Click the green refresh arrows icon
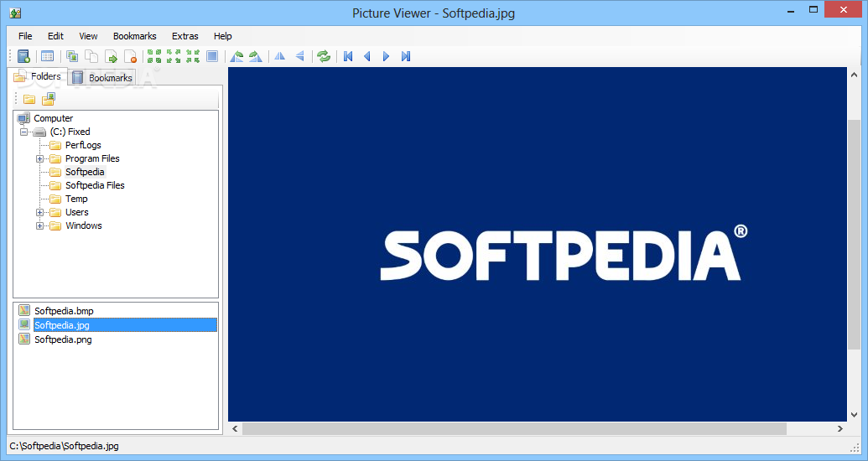Screen dimensions: 868x461 324,56
